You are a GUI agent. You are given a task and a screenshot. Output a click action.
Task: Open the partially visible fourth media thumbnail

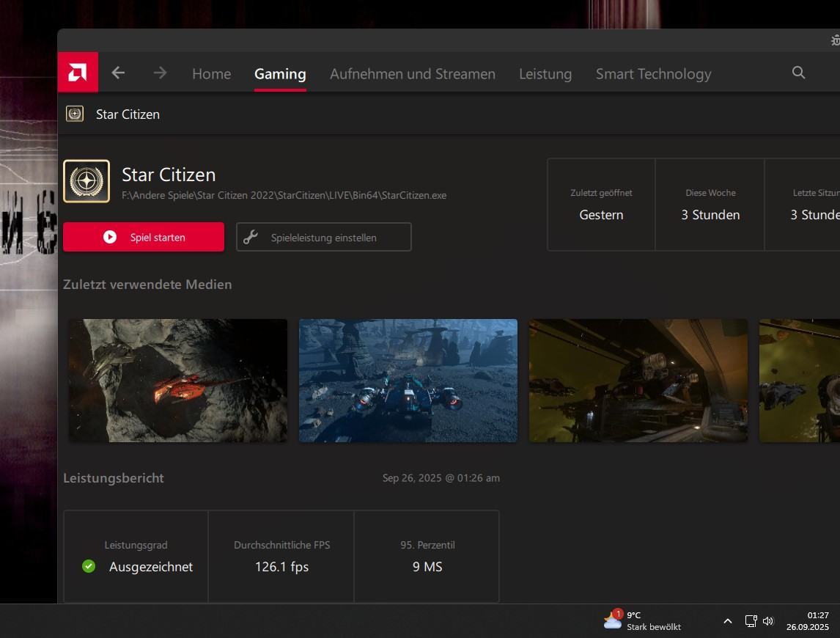point(799,381)
